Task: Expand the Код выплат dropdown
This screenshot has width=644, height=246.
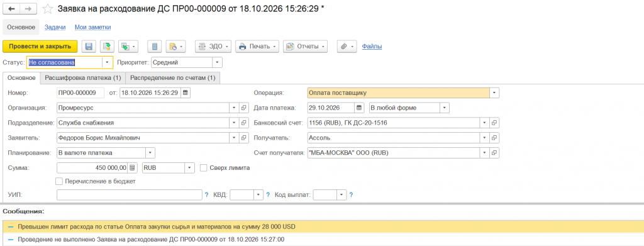Action: click(x=341, y=195)
